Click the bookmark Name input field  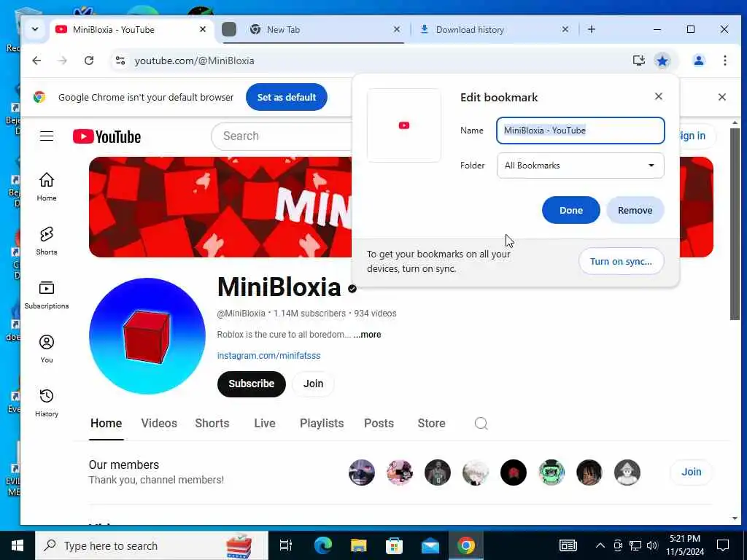point(580,131)
